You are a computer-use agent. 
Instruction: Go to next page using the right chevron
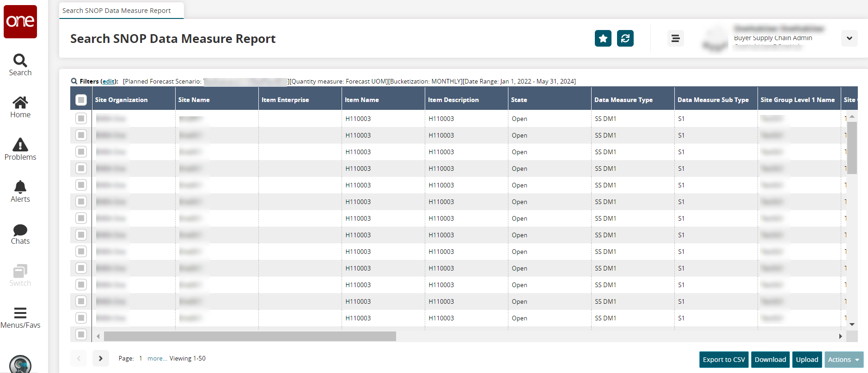[x=100, y=358]
